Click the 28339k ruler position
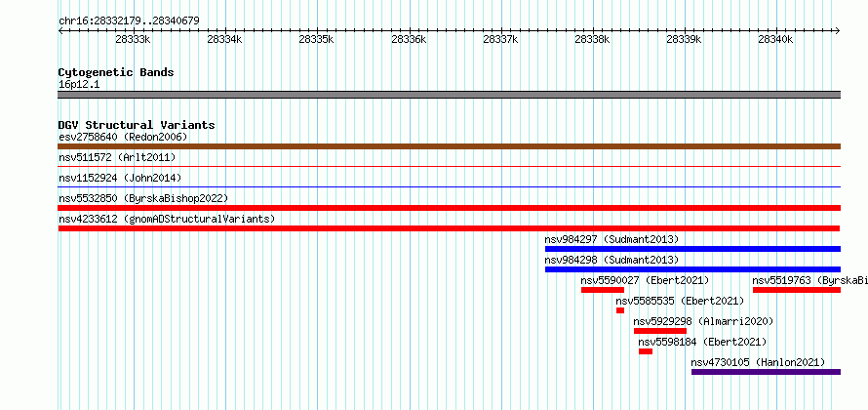868x410 pixels. coord(685,39)
